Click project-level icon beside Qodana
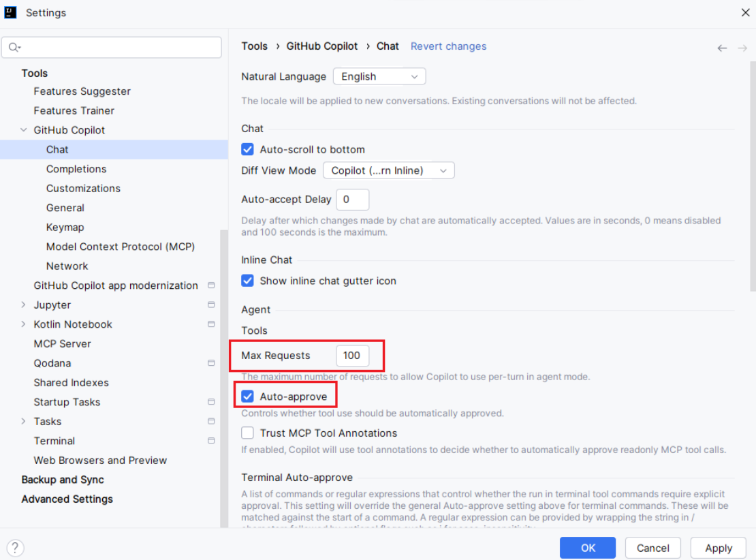Viewport: 756px width, 560px height. pyautogui.click(x=211, y=363)
